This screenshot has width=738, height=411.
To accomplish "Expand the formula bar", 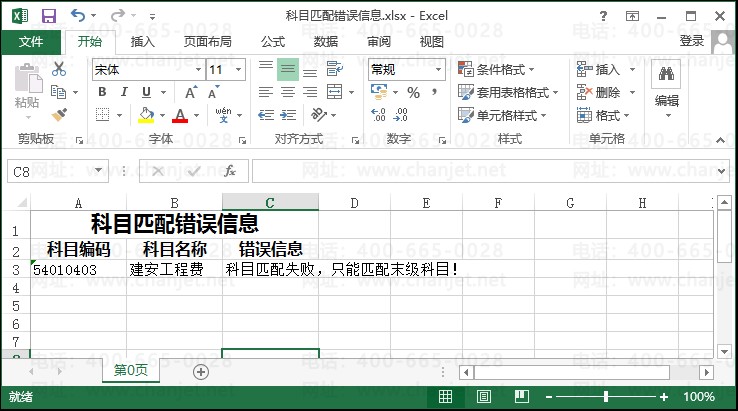I will [722, 171].
